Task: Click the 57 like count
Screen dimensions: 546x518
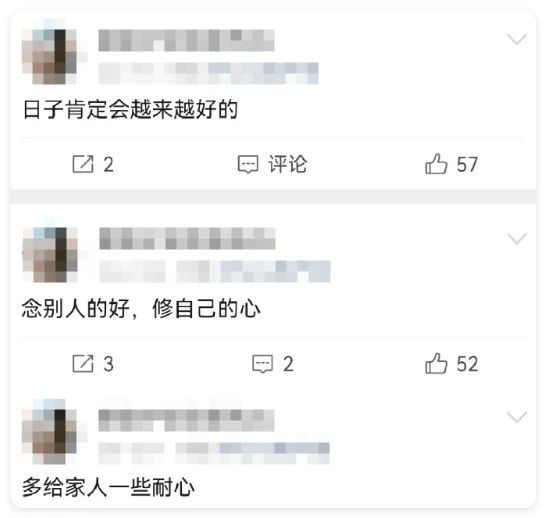Action: [x=467, y=164]
